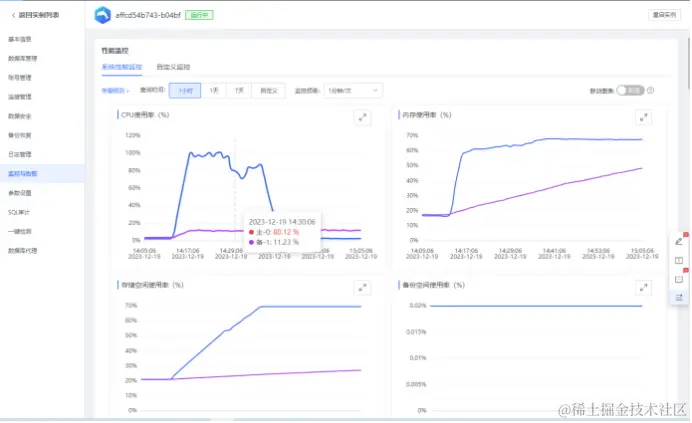Viewport: 692px width, 423px height.
Task: Open 数据安全 in the sidebar
Action: tap(20, 116)
